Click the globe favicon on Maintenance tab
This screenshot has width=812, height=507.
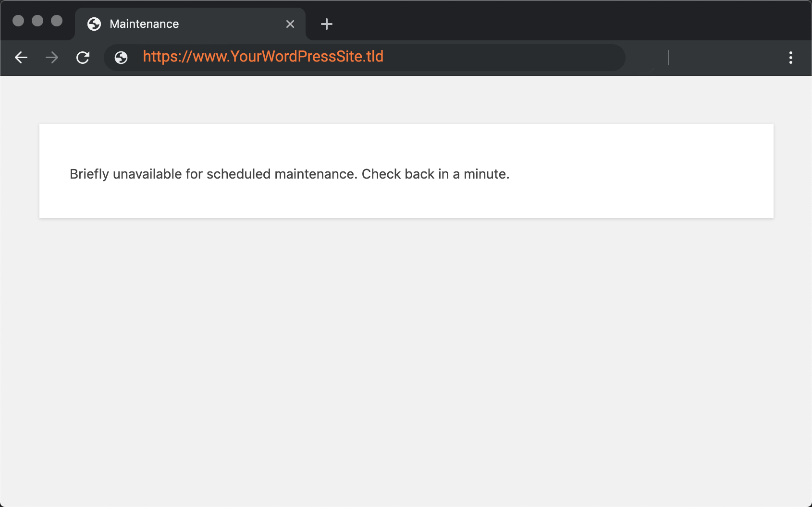pyautogui.click(x=94, y=24)
